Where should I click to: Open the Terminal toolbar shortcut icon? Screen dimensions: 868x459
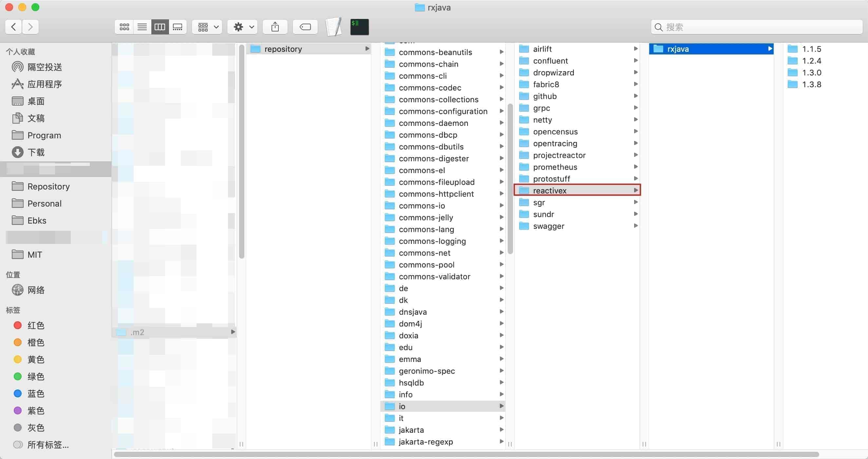(359, 27)
